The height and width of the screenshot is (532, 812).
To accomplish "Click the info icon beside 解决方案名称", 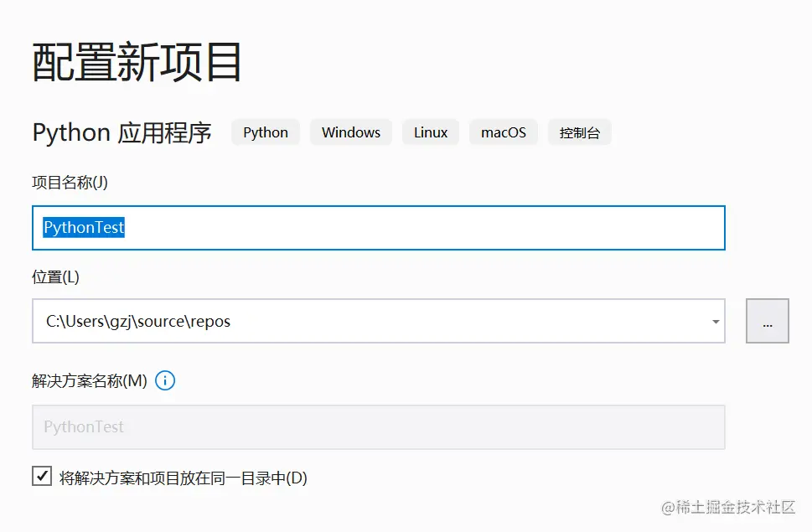I will pos(165,381).
